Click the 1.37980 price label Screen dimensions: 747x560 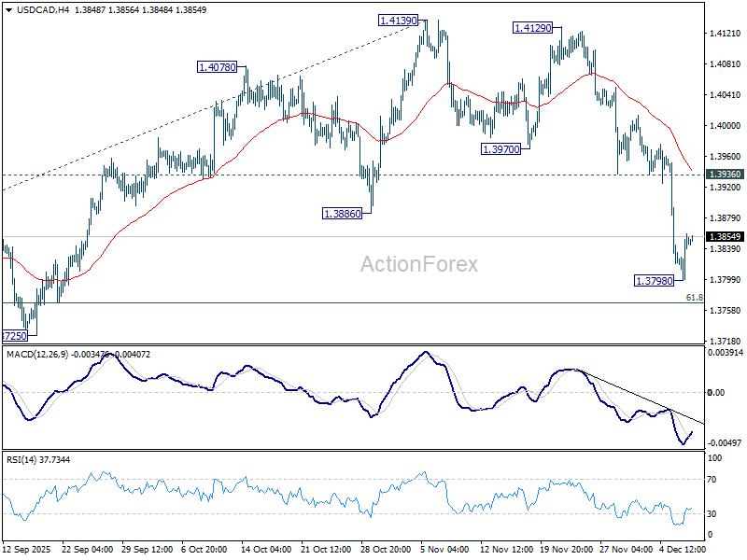[655, 281]
